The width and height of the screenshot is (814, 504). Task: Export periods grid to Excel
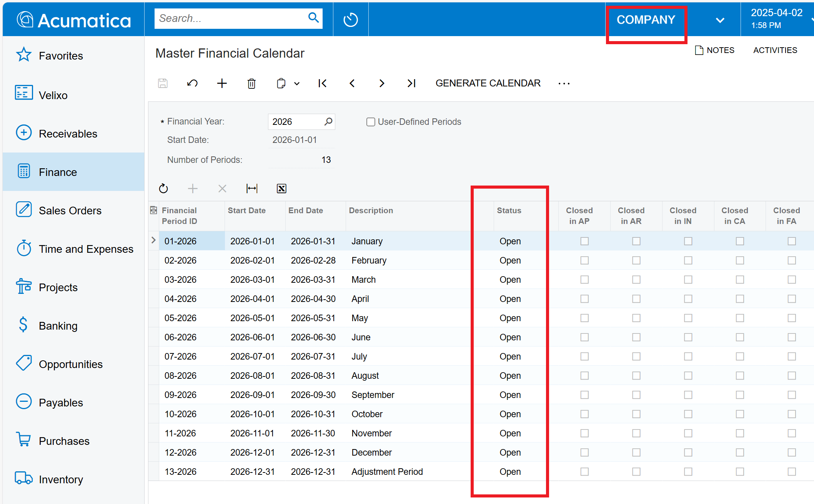(x=281, y=188)
